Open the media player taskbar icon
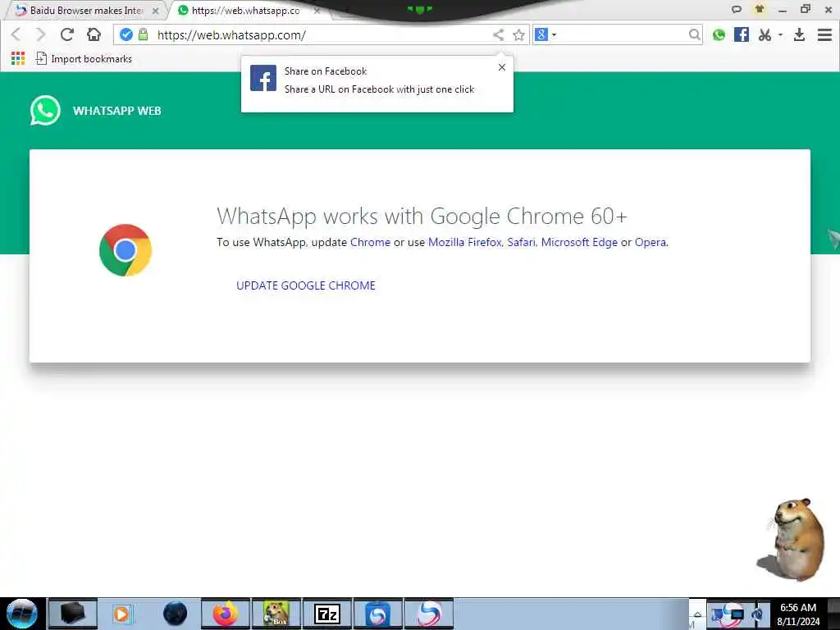840x630 pixels. tap(122, 614)
